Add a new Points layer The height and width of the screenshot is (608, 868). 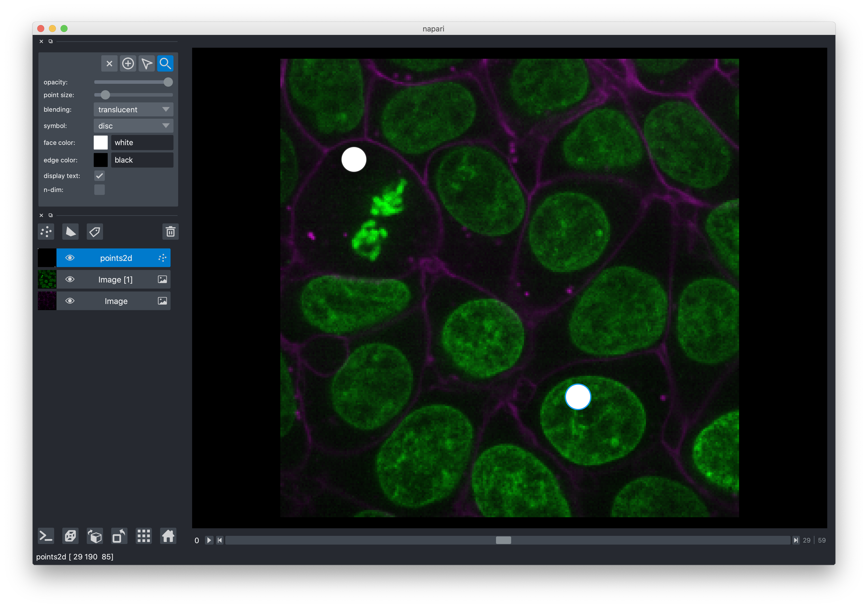(46, 232)
